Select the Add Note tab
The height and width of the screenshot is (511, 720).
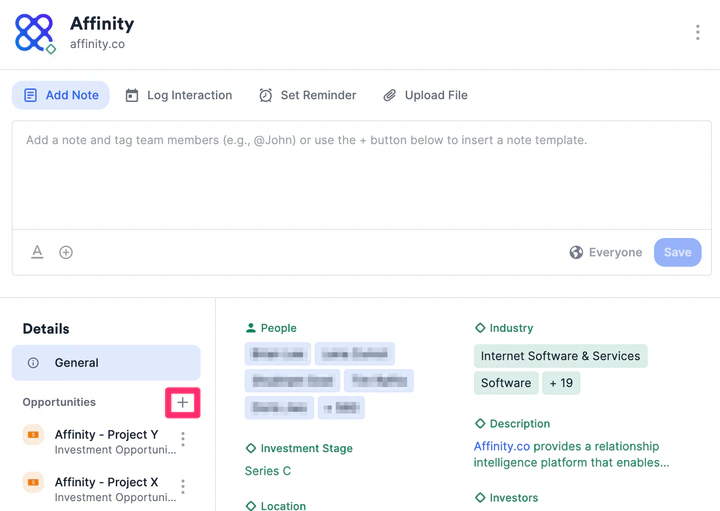click(x=61, y=95)
